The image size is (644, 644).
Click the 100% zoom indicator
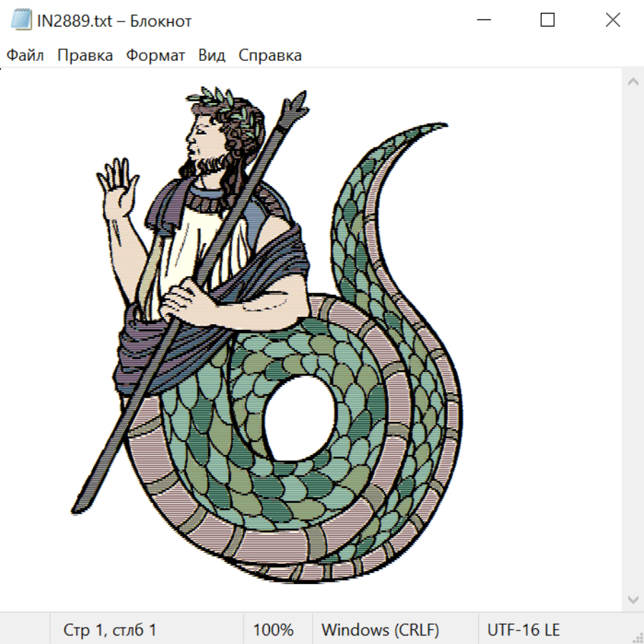pyautogui.click(x=273, y=630)
